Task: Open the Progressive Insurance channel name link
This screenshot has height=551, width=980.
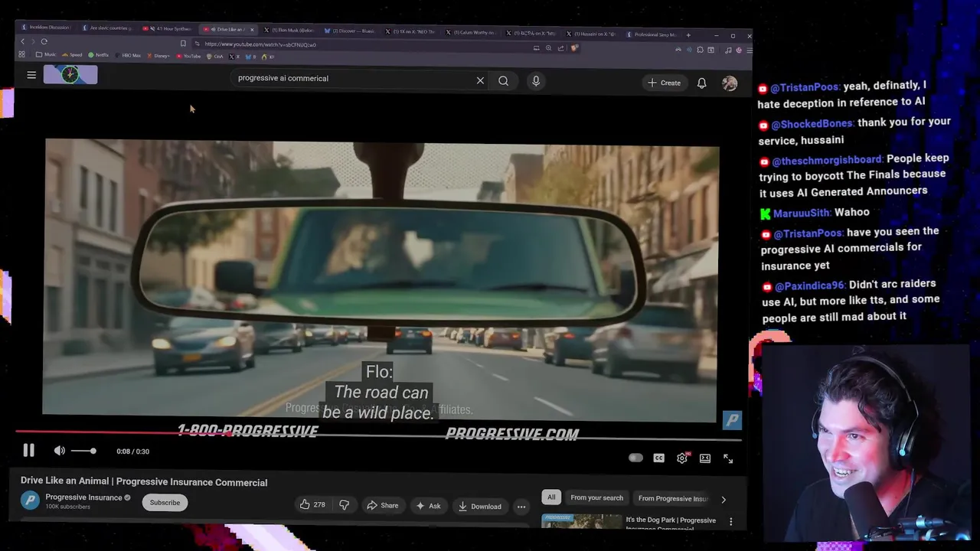Action: tap(83, 497)
